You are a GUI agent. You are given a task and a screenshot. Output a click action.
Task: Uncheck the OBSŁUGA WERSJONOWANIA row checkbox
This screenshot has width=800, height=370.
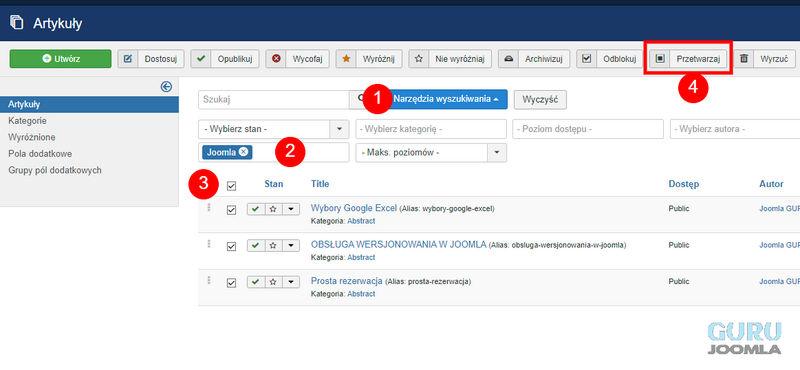(232, 246)
